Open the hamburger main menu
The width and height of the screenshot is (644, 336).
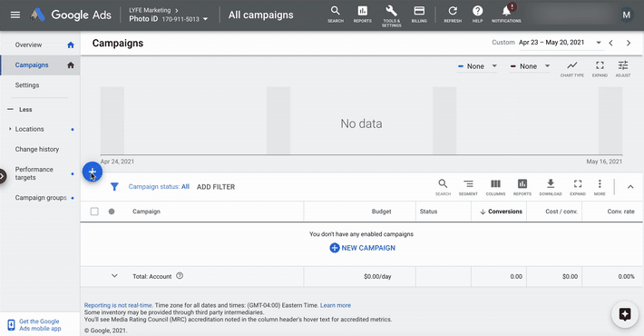pyautogui.click(x=15, y=15)
